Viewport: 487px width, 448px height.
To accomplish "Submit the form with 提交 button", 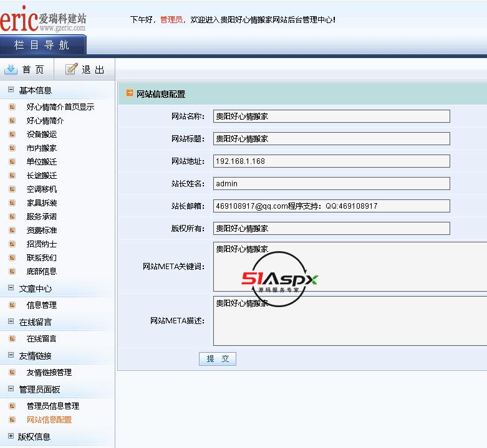I will point(218,359).
